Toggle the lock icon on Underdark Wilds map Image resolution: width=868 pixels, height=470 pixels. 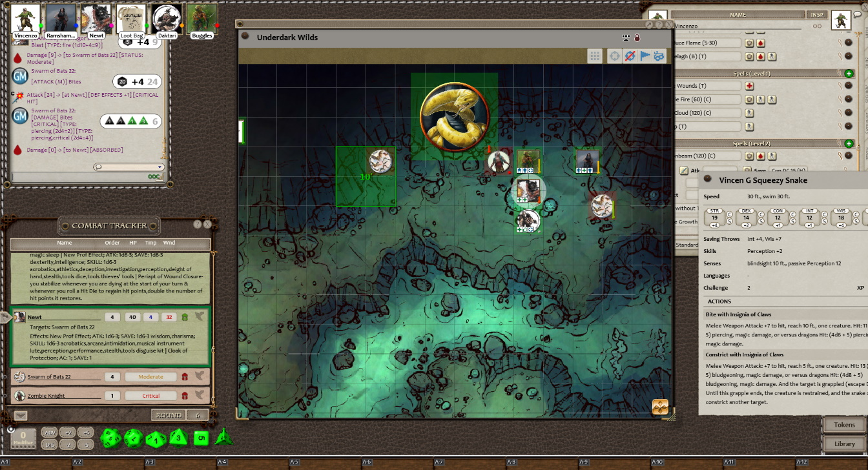pos(637,37)
